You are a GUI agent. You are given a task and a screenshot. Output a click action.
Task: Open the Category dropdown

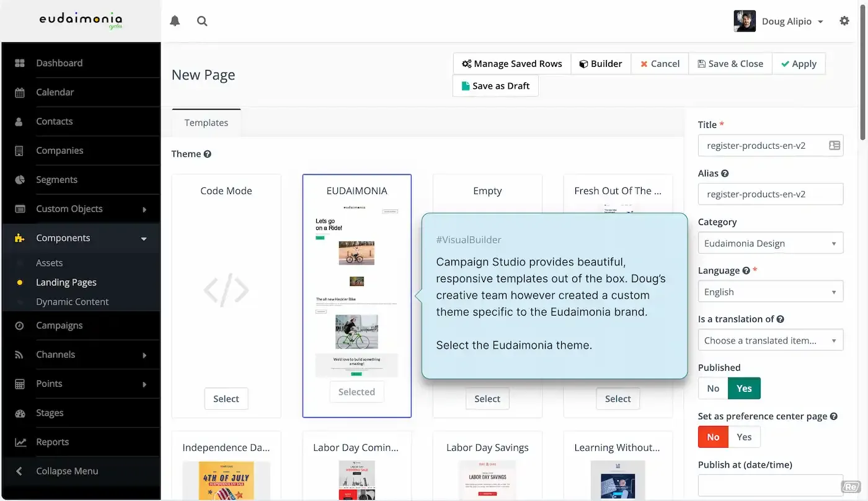[x=771, y=243]
